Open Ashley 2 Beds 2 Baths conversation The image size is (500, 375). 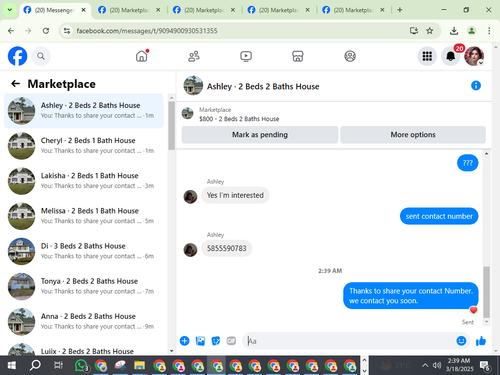pyautogui.click(x=84, y=111)
